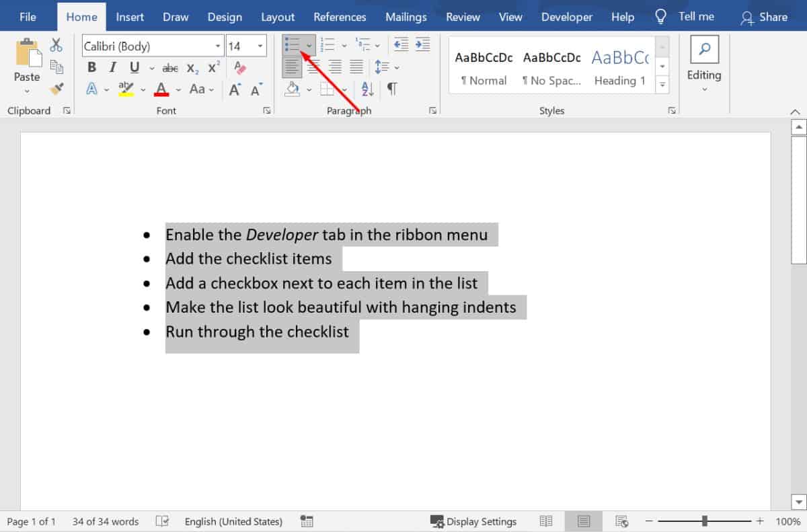Select the Subscript formatting icon
This screenshot has width=807, height=532.
click(192, 67)
